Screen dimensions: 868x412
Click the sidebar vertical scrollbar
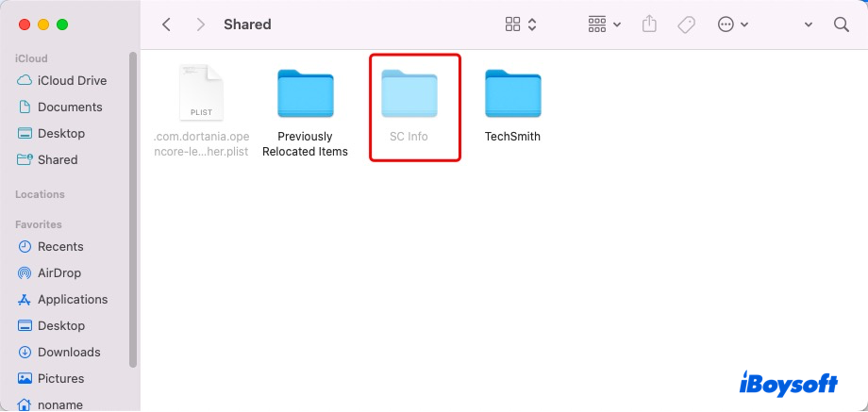pos(133,207)
